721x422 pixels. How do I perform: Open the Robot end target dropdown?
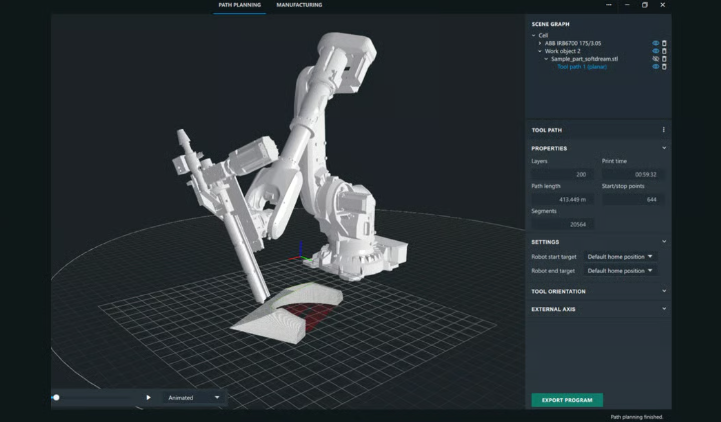coord(621,271)
